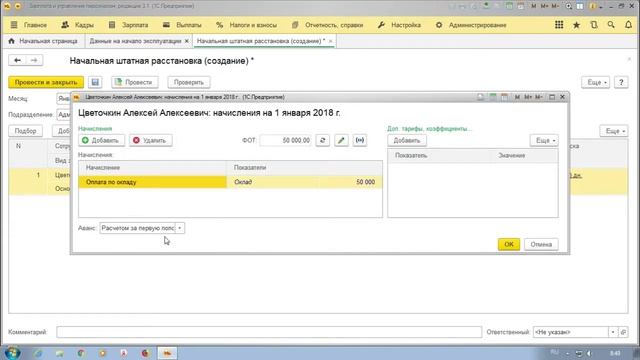
Task: Open history clipboard icon in top bar
Action: (x=594, y=25)
